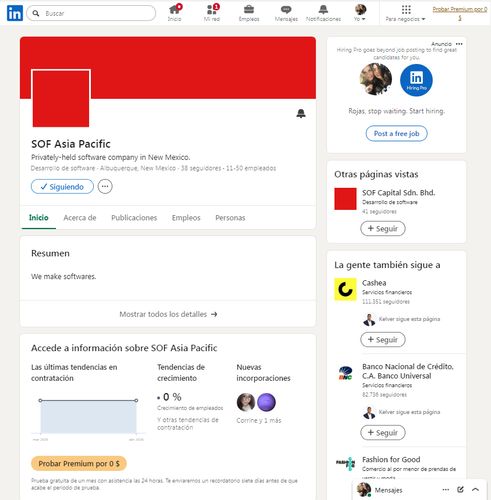Viewport: 491px width, 500px height.
Task: Compose new message icon
Action: pos(460,490)
